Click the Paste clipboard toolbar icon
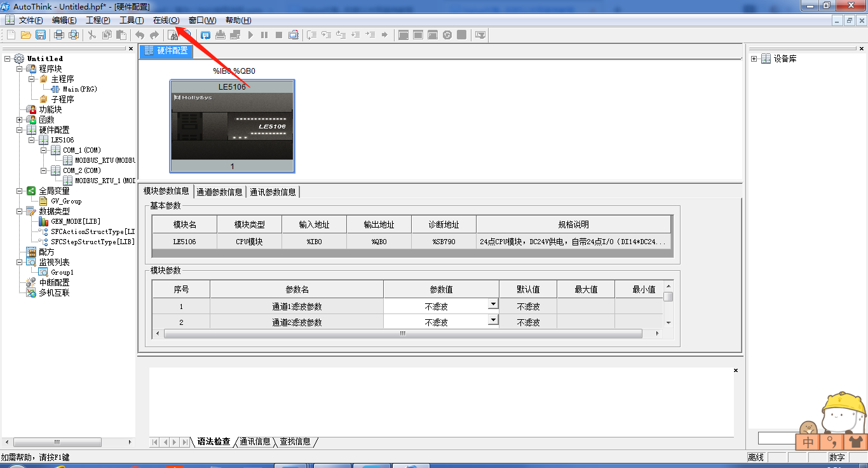Image resolution: width=868 pixels, height=468 pixels. click(x=121, y=35)
